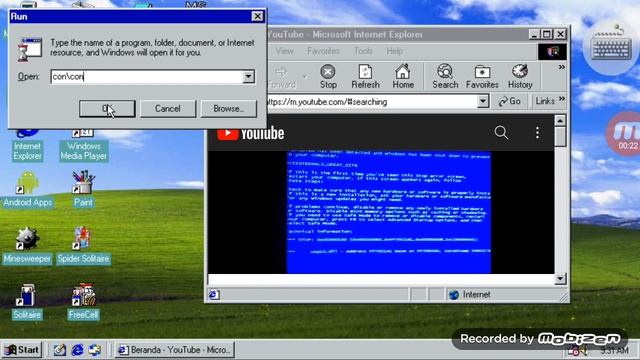Click the YouTube logo

250,133
